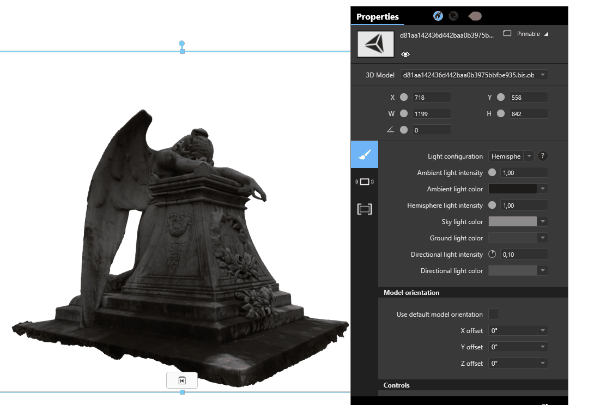Viewport: 600px width, 405px height.
Task: Click the Directional light intensity field 0,10
Action: [x=524, y=254]
